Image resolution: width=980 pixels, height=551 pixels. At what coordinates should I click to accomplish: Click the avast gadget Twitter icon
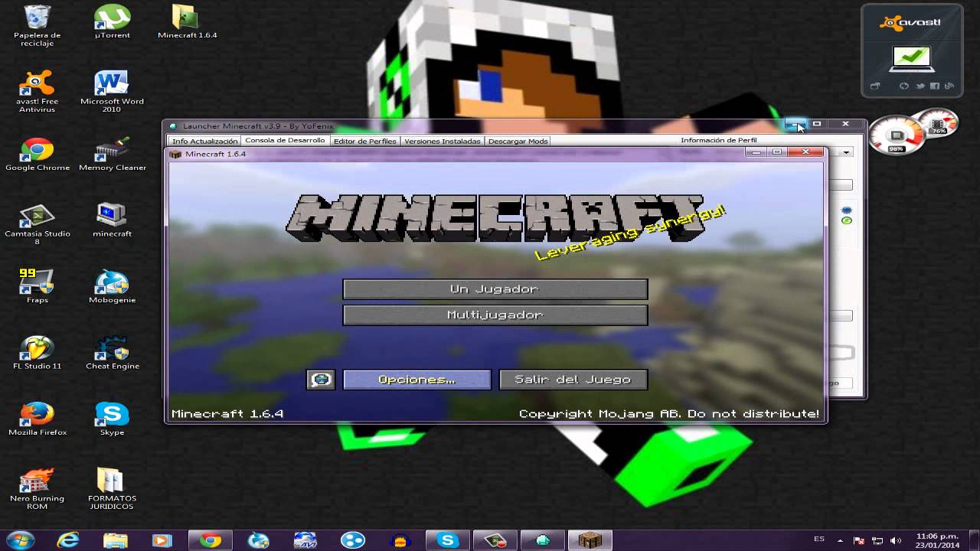tap(921, 86)
